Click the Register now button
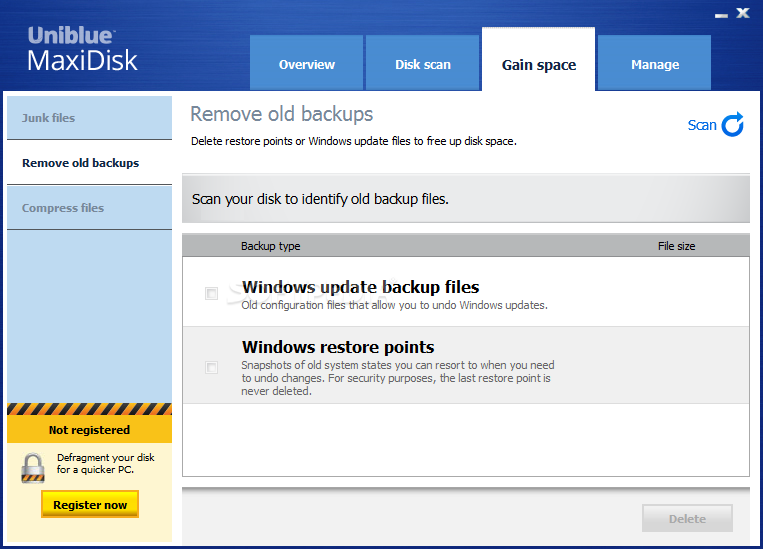763x549 pixels. [x=90, y=505]
